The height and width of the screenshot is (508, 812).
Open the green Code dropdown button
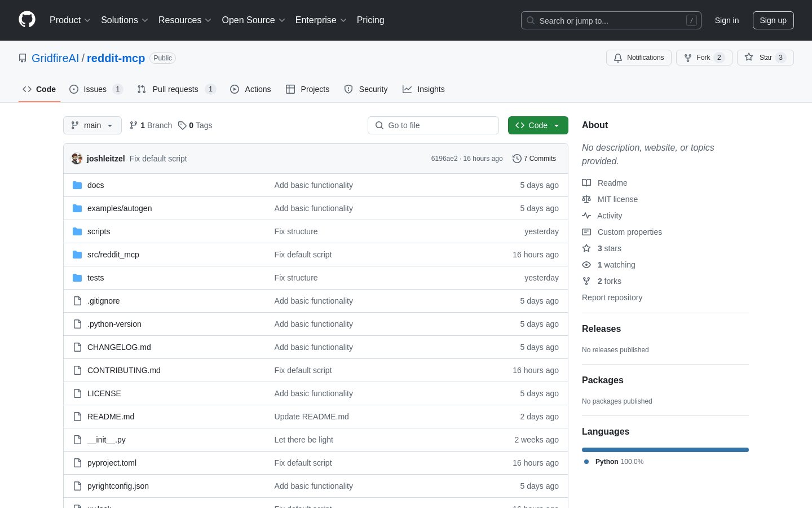coord(538,125)
